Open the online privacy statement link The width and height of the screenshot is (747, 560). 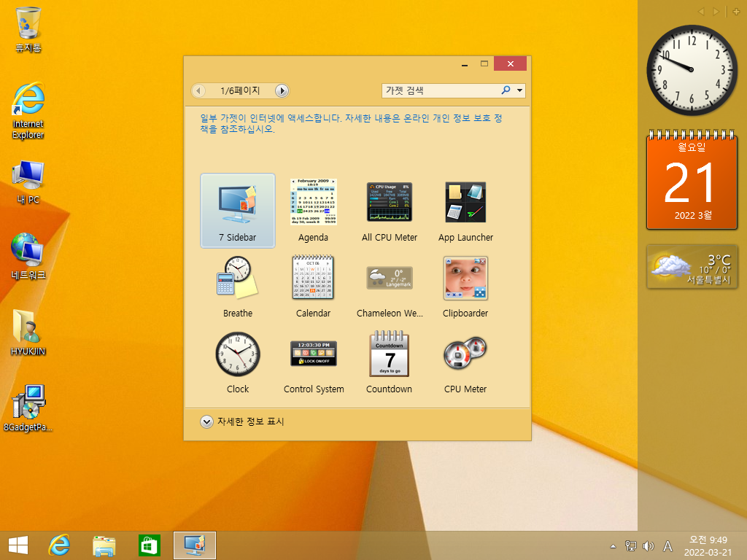[351, 123]
